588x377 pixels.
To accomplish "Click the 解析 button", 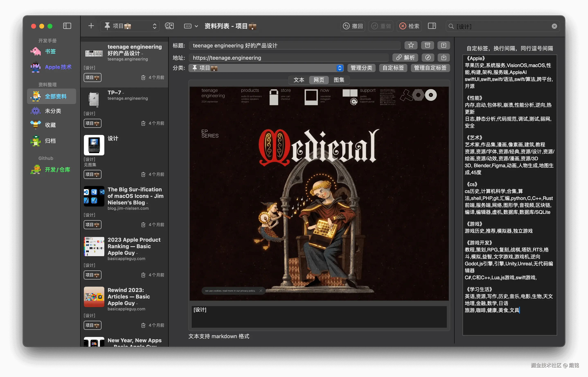I will 405,57.
